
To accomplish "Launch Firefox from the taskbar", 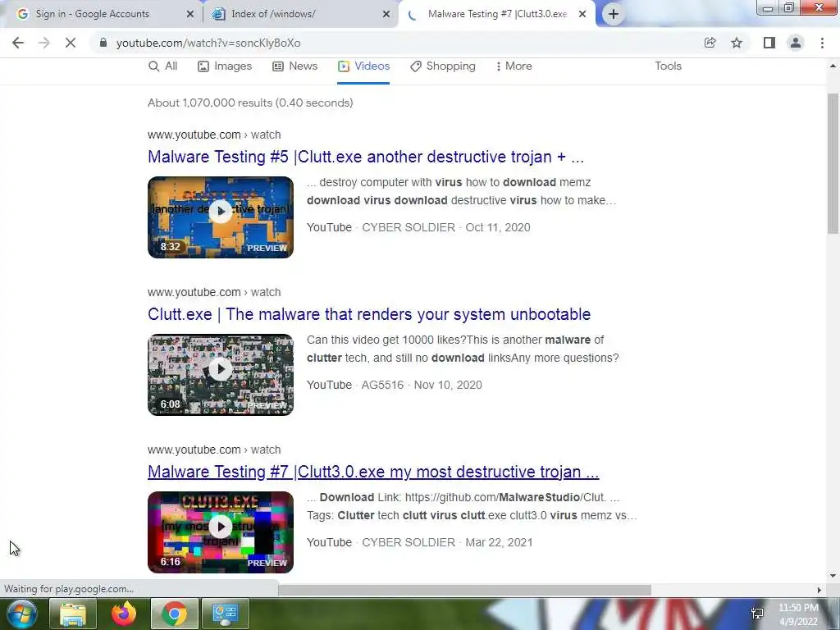I will coord(124,614).
